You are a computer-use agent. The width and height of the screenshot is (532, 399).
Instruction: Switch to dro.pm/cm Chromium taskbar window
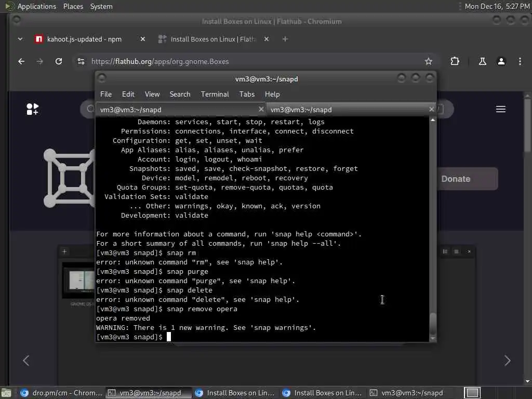[x=61, y=393]
